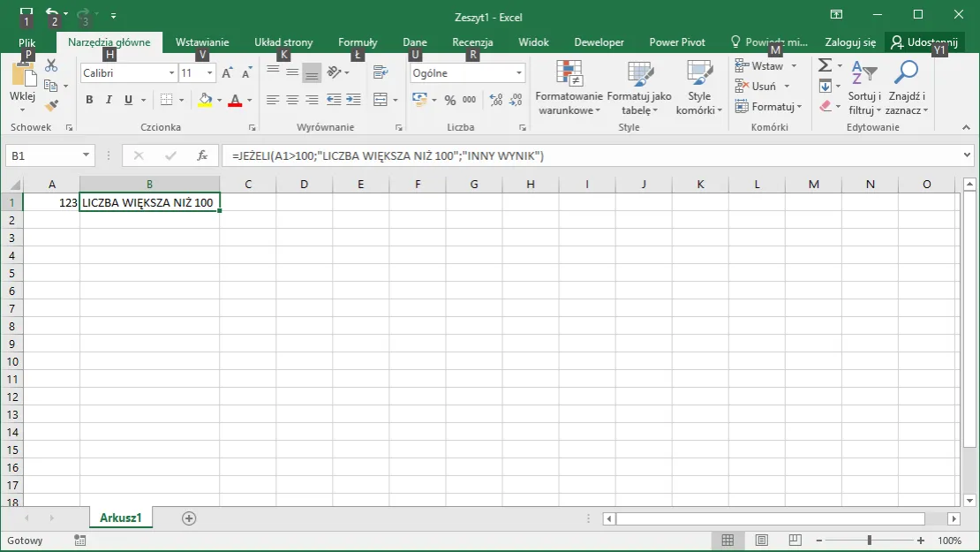The height and width of the screenshot is (552, 980).
Task: Select the center alignment icon
Action: (x=291, y=99)
